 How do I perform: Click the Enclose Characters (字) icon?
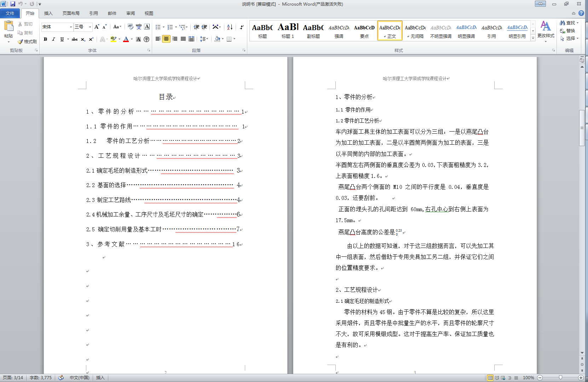click(x=146, y=39)
